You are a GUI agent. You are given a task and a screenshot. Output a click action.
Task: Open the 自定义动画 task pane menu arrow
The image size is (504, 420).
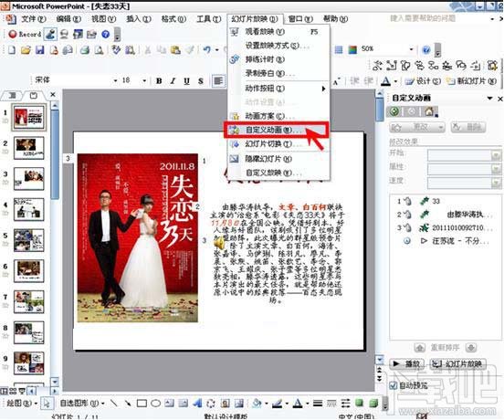[489, 98]
